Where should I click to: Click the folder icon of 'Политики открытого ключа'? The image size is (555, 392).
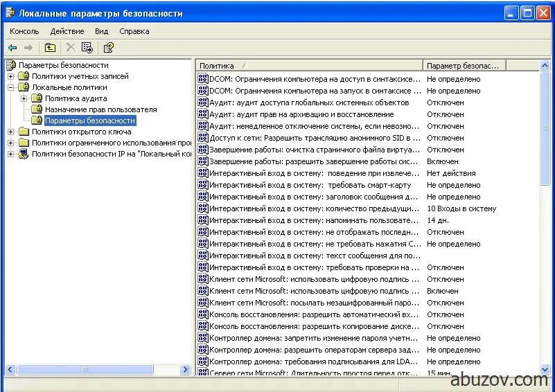tap(24, 132)
